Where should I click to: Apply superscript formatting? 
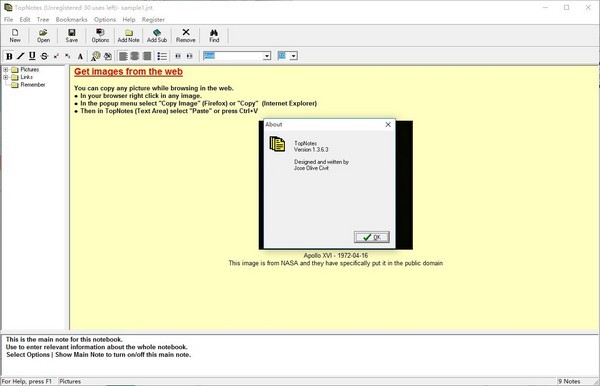(56, 56)
